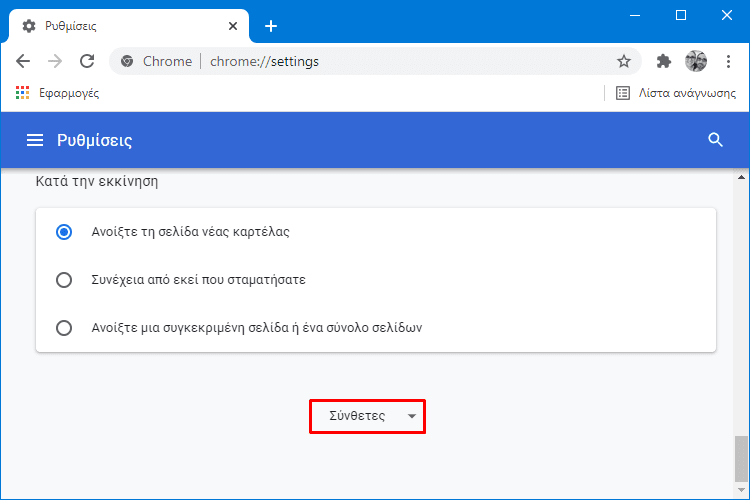750x500 pixels.
Task: Click the forward navigation arrow
Action: coord(55,61)
